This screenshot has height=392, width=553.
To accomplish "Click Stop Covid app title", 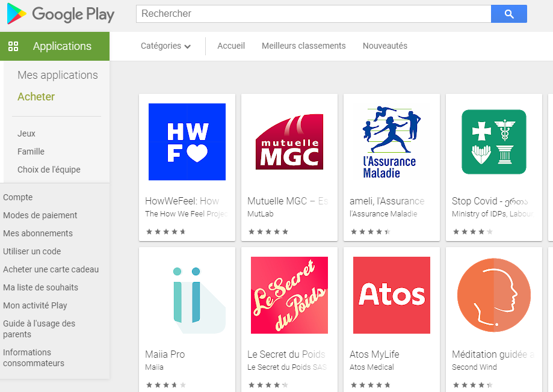I will pyautogui.click(x=490, y=201).
